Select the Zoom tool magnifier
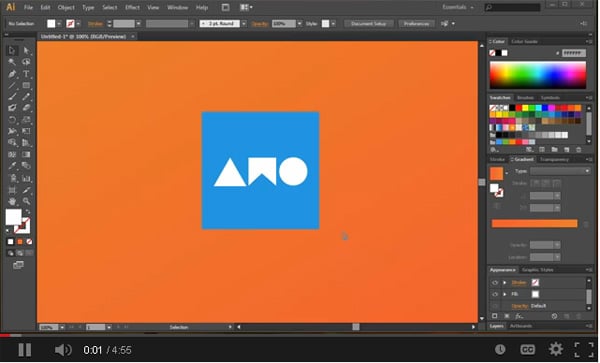This screenshot has width=600, height=363. tap(26, 201)
